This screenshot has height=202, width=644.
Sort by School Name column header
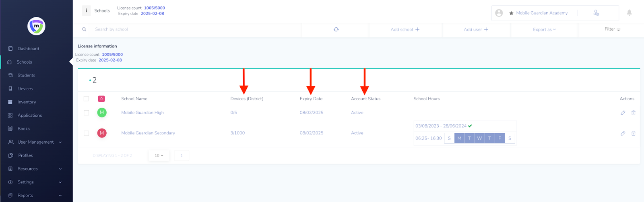[x=134, y=99]
